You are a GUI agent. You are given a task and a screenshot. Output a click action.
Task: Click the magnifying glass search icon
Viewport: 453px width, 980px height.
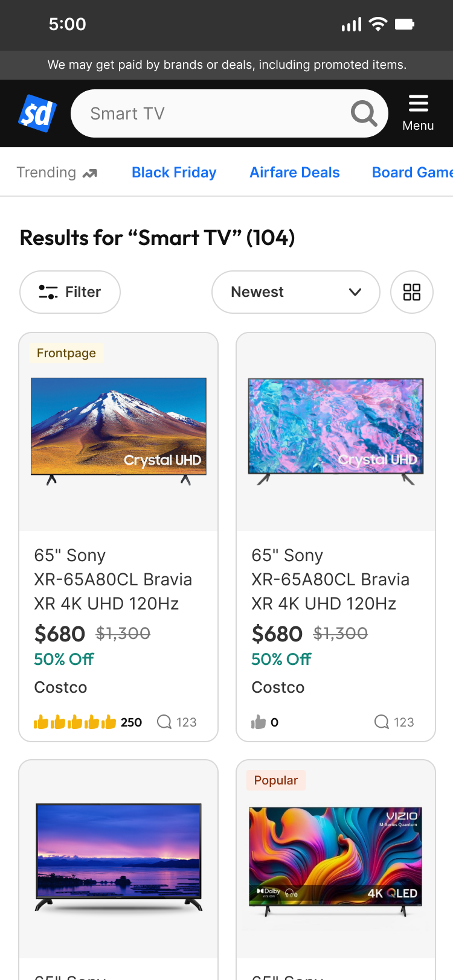[x=364, y=113]
